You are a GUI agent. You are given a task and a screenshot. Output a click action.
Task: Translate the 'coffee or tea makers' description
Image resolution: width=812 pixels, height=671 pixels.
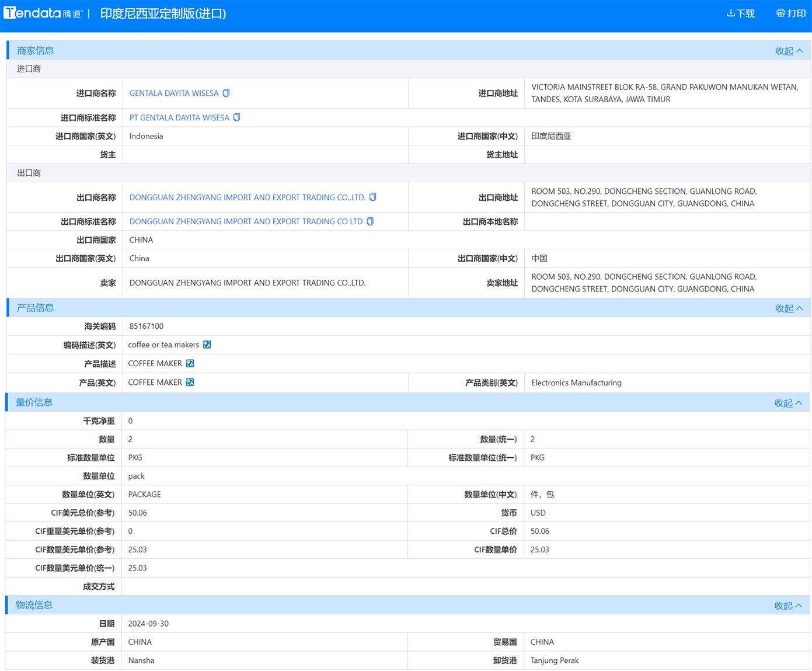click(x=207, y=345)
